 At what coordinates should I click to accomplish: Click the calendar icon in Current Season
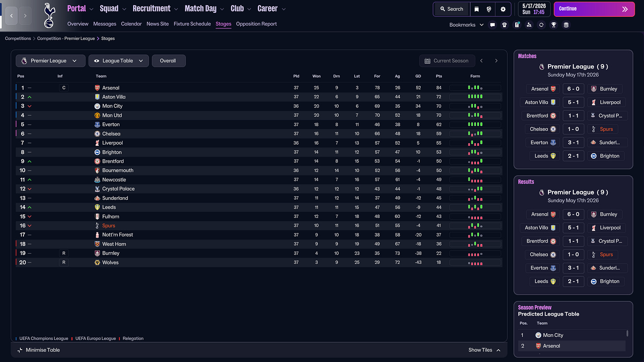427,61
